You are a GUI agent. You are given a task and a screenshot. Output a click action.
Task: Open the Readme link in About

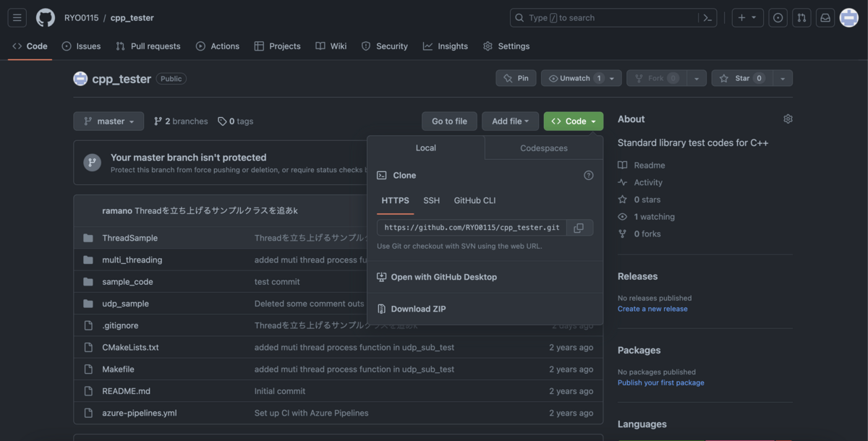click(642, 166)
